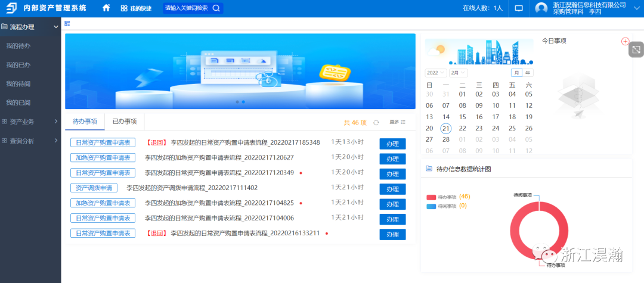Switch to the 已办事项 tab
The width and height of the screenshot is (644, 283).
[x=125, y=122]
